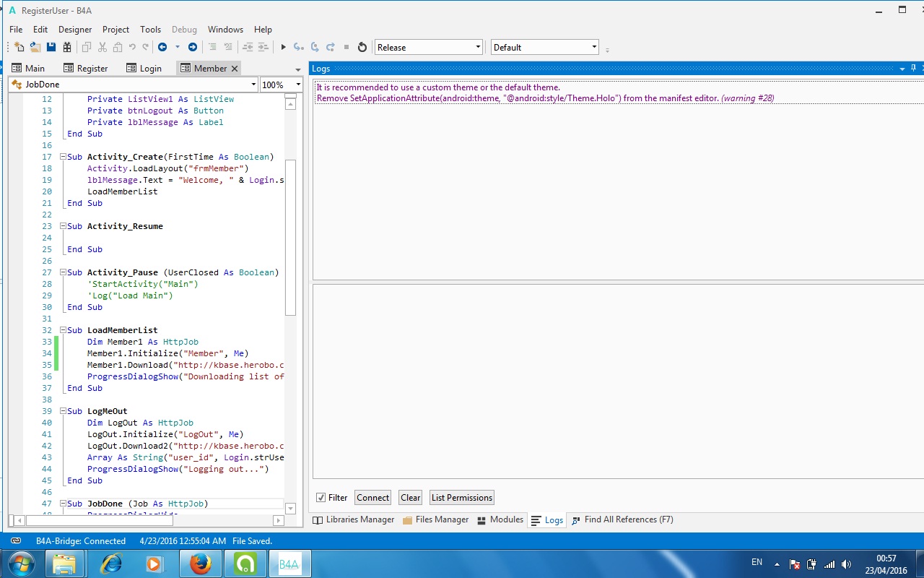
Task: Launch Firefox from the taskbar
Action: [x=200, y=564]
